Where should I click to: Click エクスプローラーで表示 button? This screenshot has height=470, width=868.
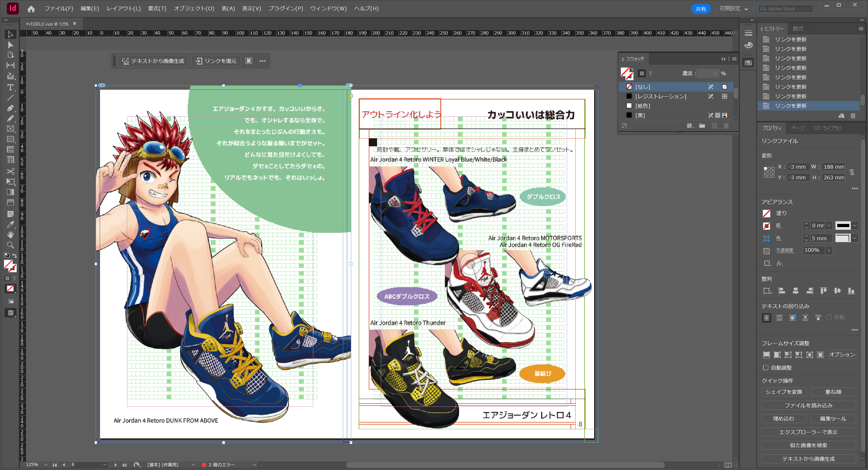(808, 432)
